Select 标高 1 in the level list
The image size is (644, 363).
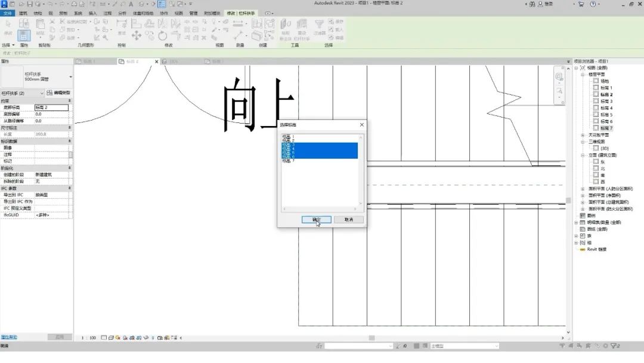pyautogui.click(x=289, y=137)
